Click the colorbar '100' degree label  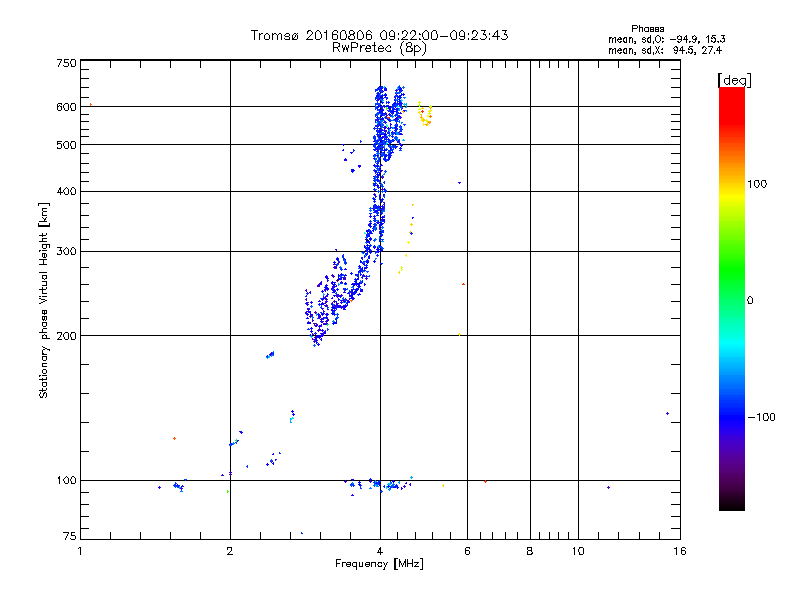757,184
